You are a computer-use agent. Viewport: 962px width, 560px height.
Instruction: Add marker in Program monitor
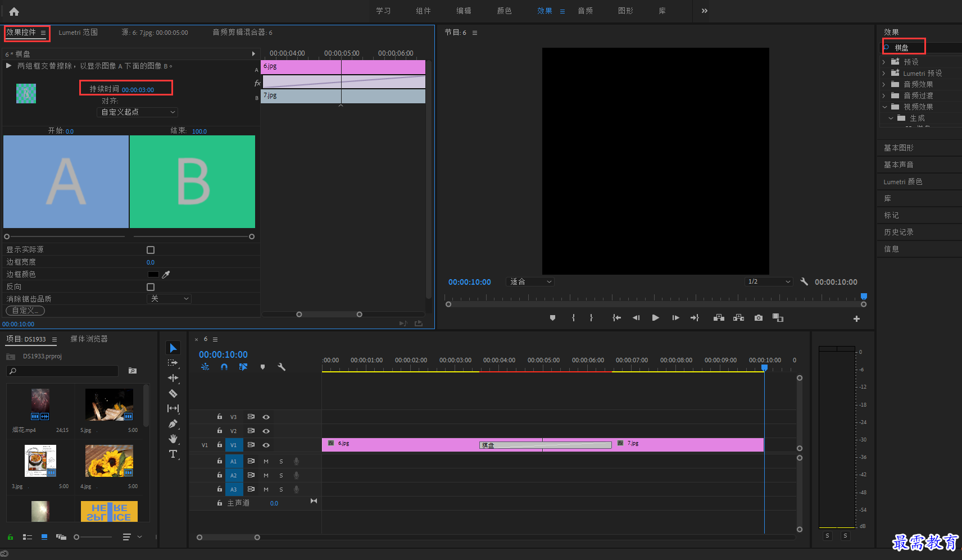[x=552, y=318]
